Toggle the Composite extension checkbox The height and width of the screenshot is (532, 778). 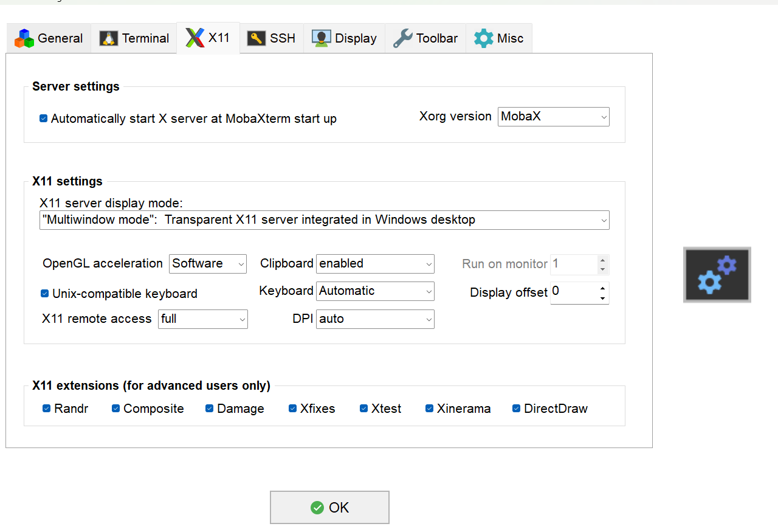point(116,409)
